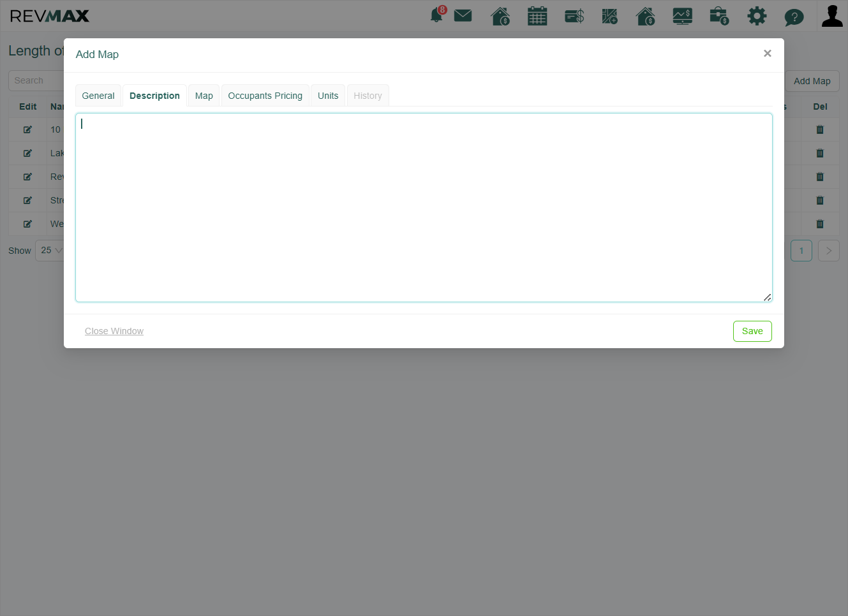Open the briefcase dollar icon
Image resolution: width=848 pixels, height=616 pixels.
point(719,16)
